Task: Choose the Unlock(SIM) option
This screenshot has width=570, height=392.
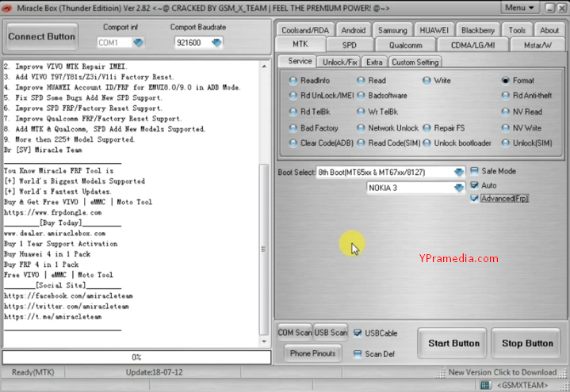Action: (505, 143)
